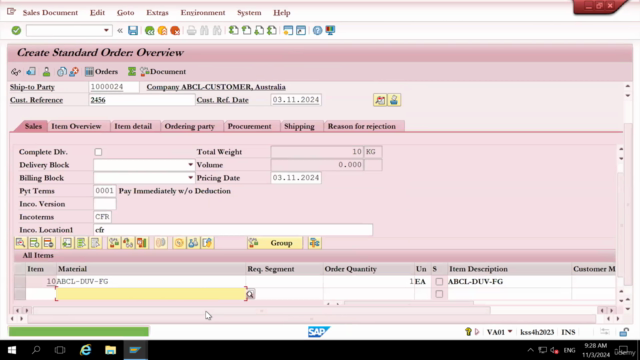Click the green Enter checkmark icon
The image size is (640, 360).
(x=16, y=30)
